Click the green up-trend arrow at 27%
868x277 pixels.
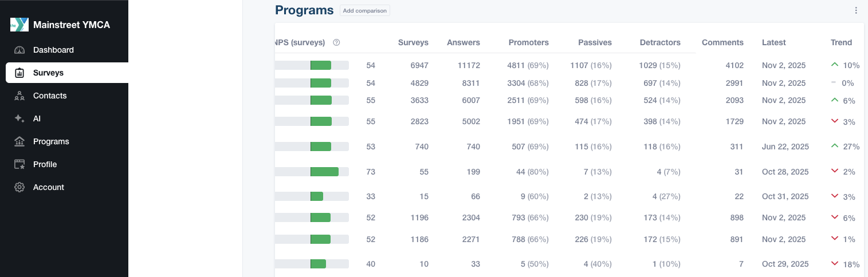click(x=835, y=146)
